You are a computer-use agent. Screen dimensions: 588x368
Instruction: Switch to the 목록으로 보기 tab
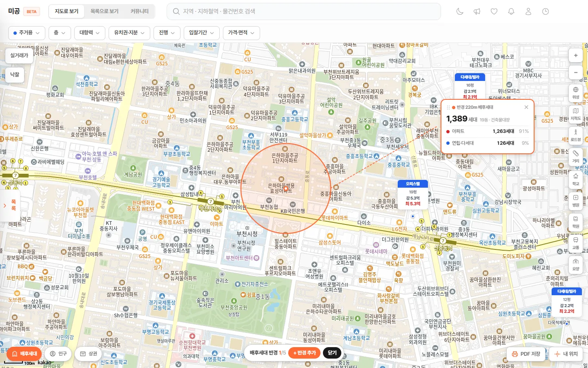(x=105, y=11)
